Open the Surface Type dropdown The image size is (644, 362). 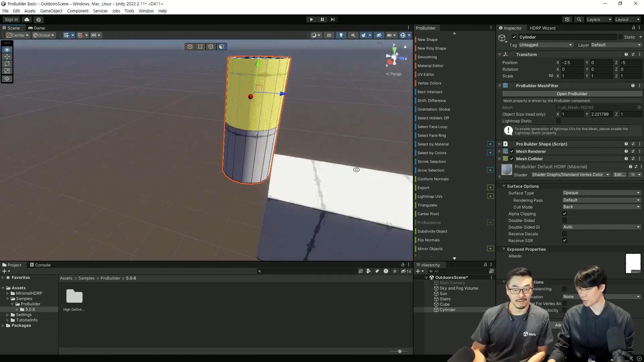tap(601, 193)
